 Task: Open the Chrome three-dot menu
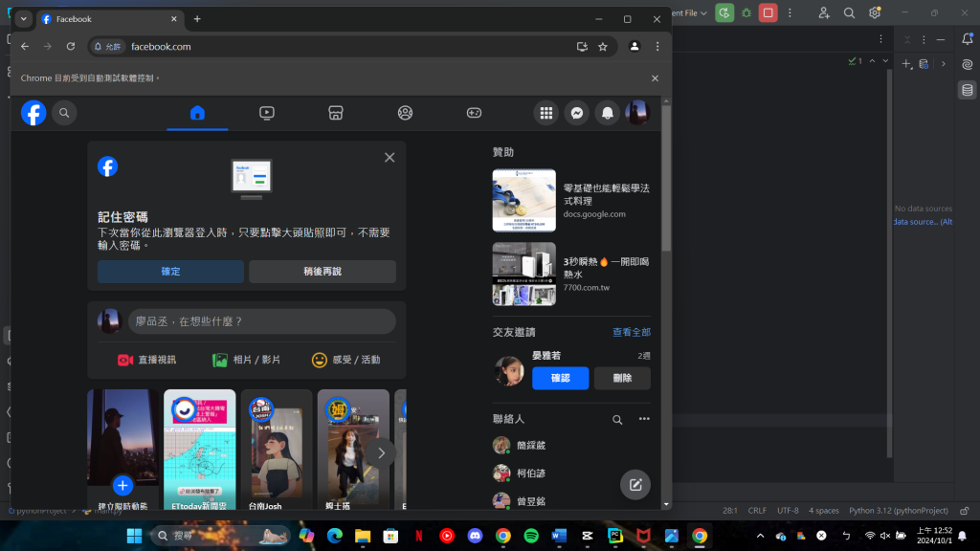tap(657, 46)
